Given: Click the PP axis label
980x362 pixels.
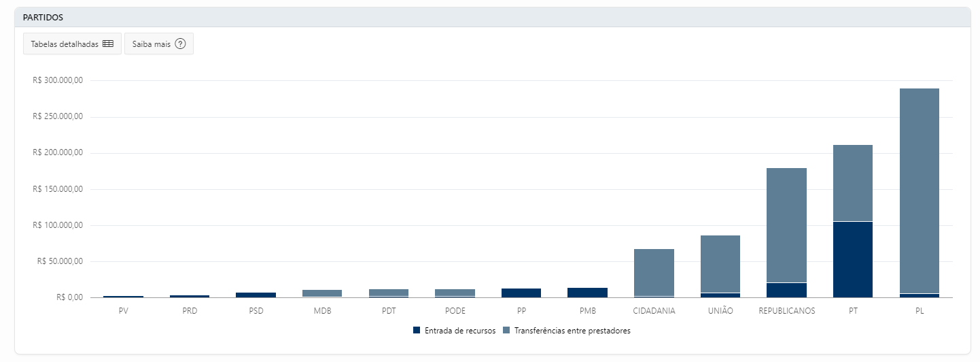Looking at the screenshot, I should [521, 311].
